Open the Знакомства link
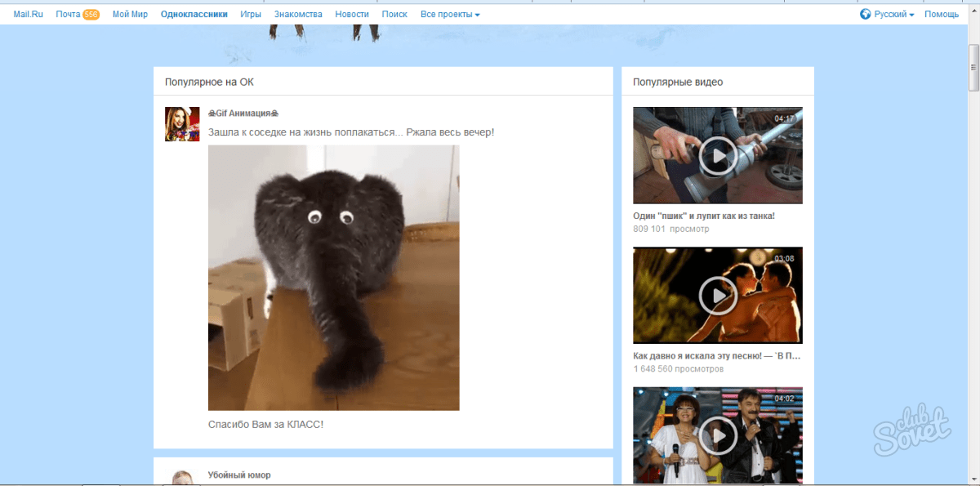 coord(298,15)
